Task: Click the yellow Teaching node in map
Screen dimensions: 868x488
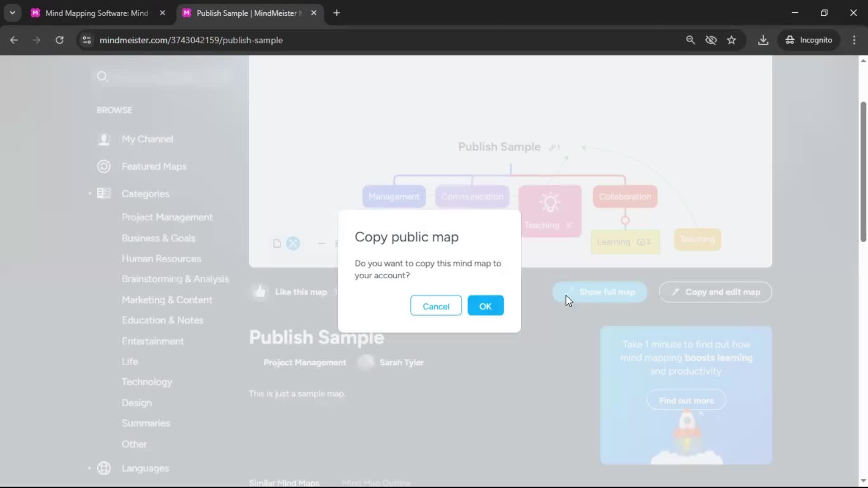Action: pos(697,239)
